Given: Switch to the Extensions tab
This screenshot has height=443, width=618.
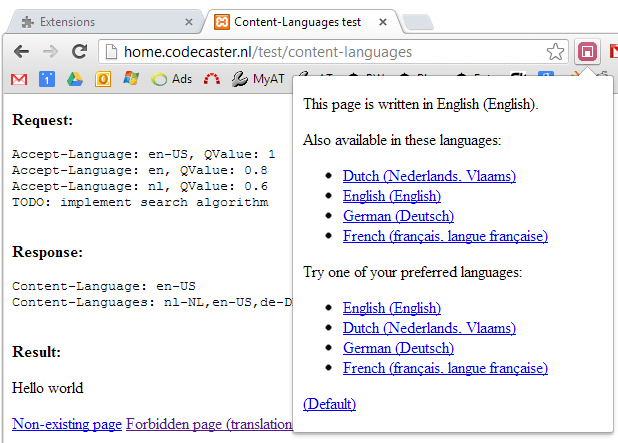Looking at the screenshot, I should click(x=104, y=22).
